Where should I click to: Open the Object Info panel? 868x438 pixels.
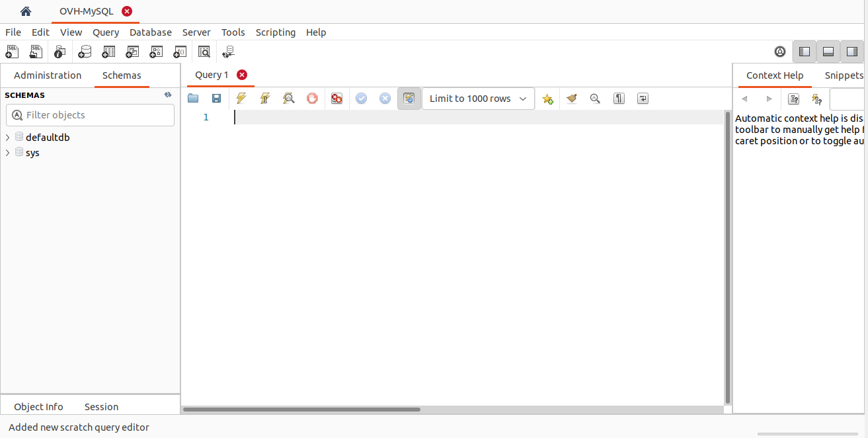[x=38, y=406]
